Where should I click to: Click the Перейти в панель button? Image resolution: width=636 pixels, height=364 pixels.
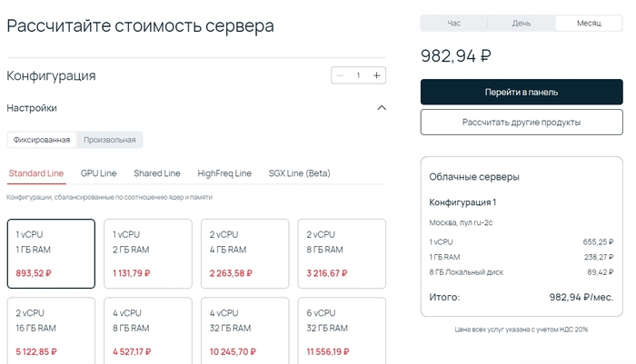[x=522, y=92]
